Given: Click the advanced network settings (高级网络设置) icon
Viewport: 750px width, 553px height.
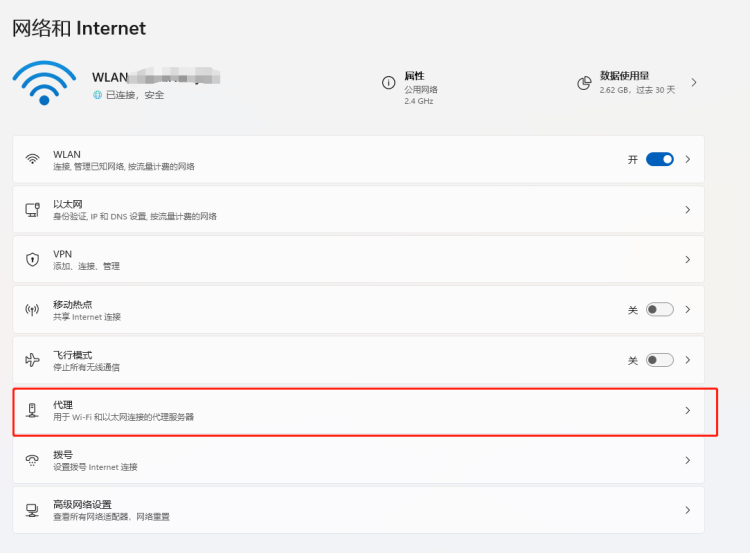Looking at the screenshot, I should click(x=33, y=510).
